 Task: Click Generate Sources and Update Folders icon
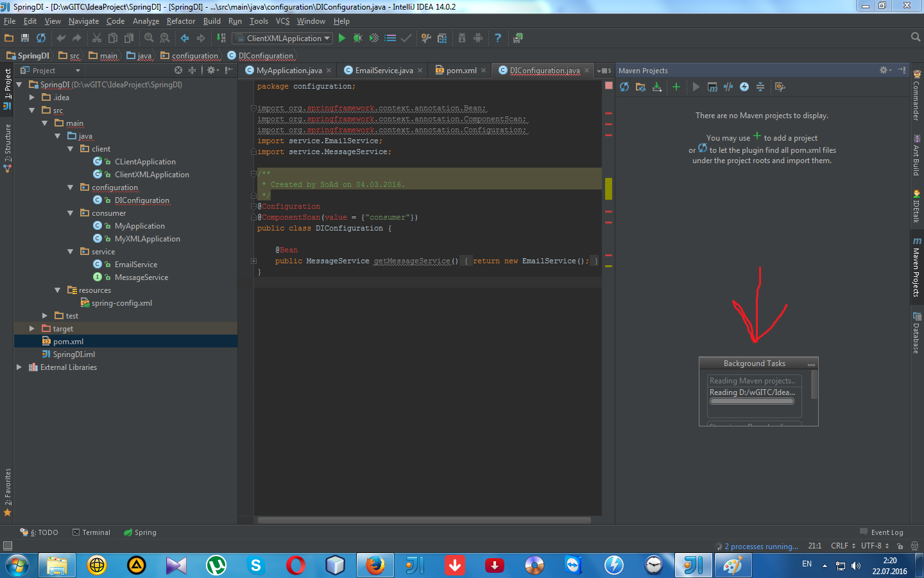(640, 87)
